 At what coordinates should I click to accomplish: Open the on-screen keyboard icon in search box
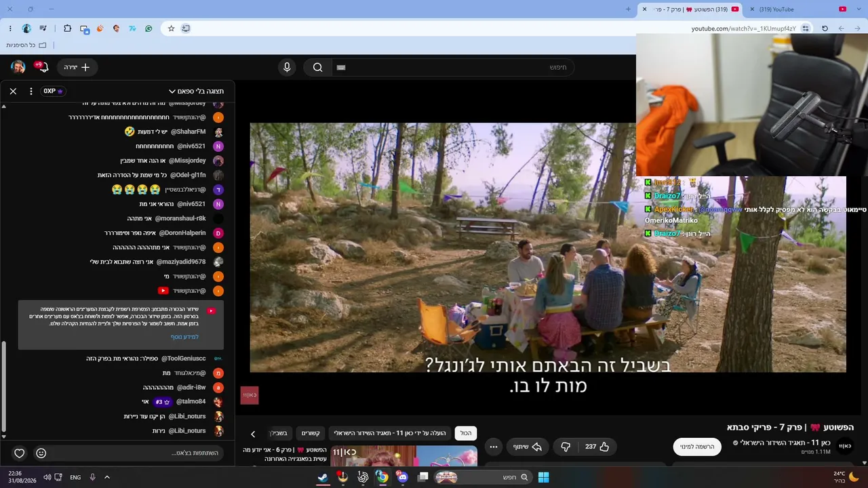[341, 67]
